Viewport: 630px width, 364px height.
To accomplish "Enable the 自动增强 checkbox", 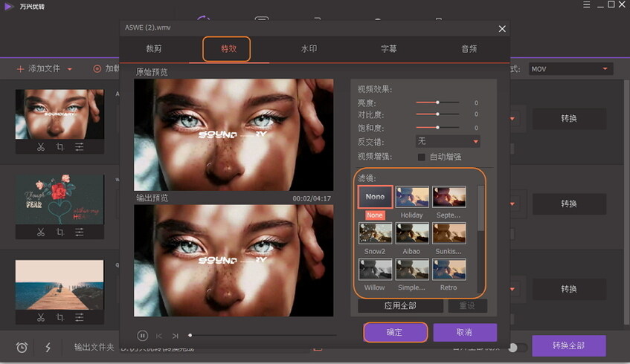I will 421,157.
